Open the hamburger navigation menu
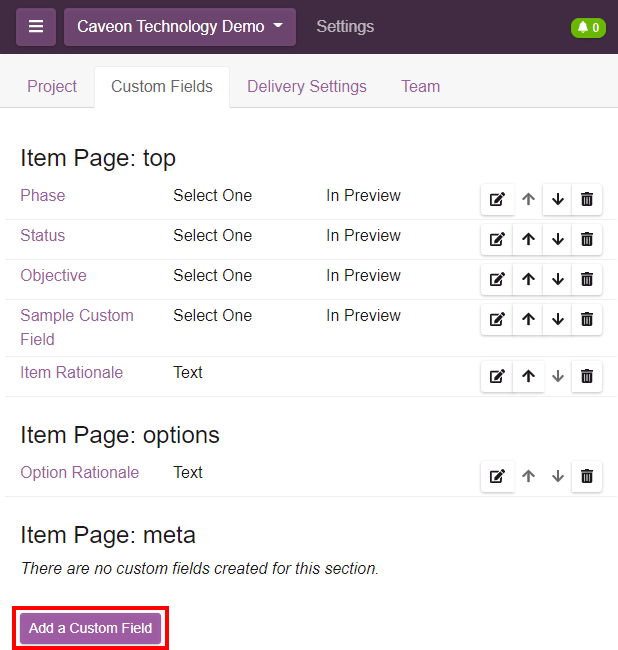This screenshot has height=650, width=618. 36,27
